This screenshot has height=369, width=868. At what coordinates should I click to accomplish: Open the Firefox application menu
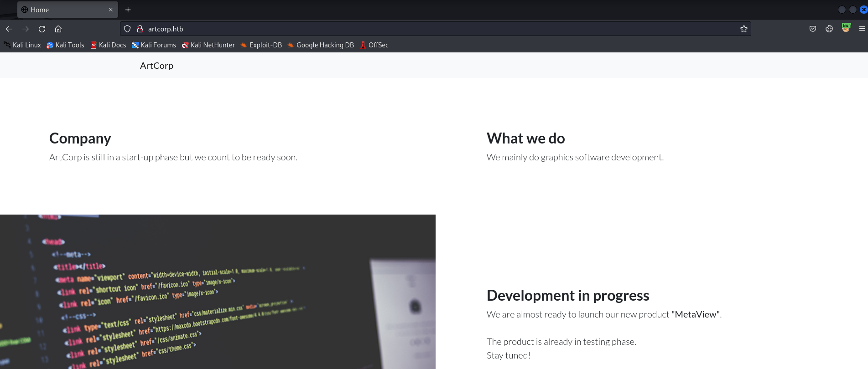point(862,29)
